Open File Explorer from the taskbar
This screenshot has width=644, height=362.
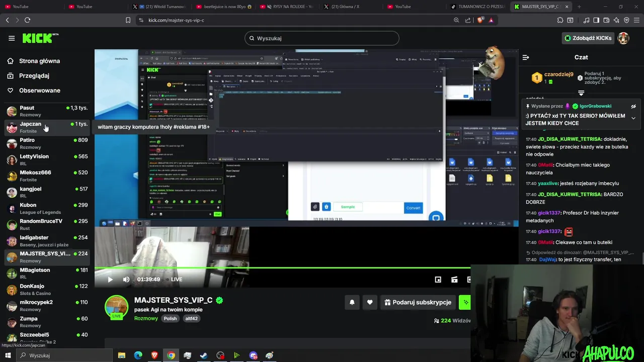[x=122, y=355]
